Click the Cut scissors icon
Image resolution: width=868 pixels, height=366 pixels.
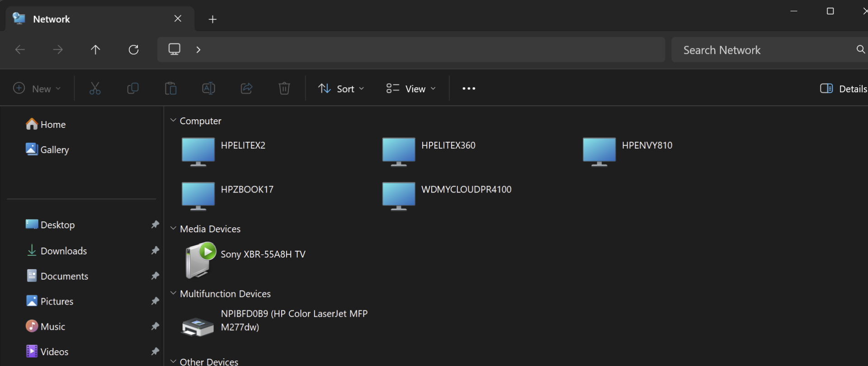(95, 89)
